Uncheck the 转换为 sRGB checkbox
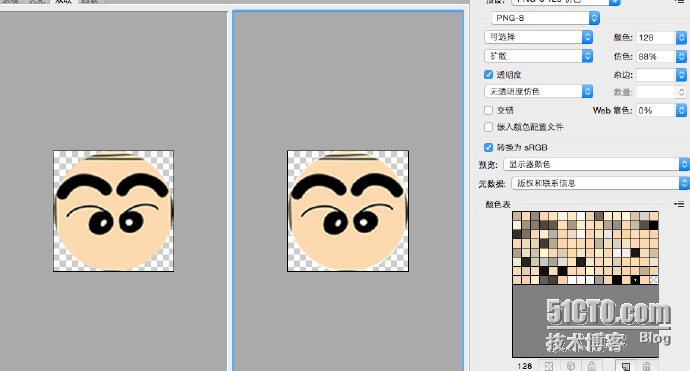Viewport: 690px width, 371px height. tap(488, 147)
